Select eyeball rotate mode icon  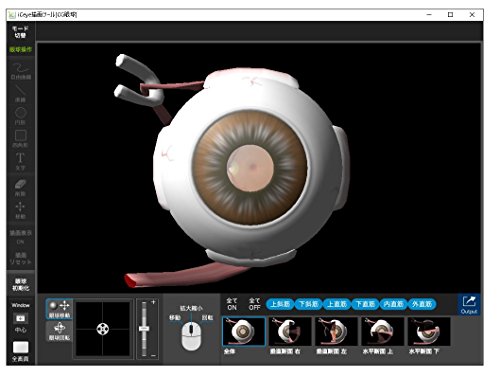59,331
